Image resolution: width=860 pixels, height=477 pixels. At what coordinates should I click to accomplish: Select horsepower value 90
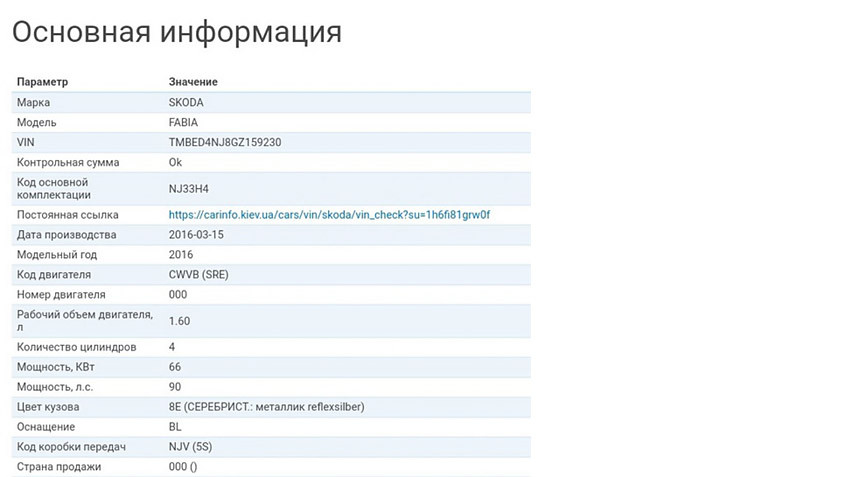click(175, 387)
